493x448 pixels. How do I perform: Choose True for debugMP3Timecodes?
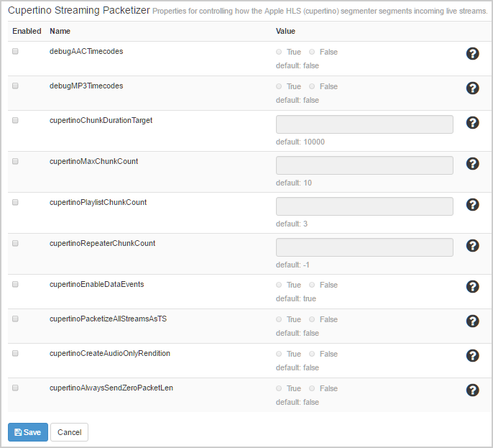pyautogui.click(x=280, y=86)
